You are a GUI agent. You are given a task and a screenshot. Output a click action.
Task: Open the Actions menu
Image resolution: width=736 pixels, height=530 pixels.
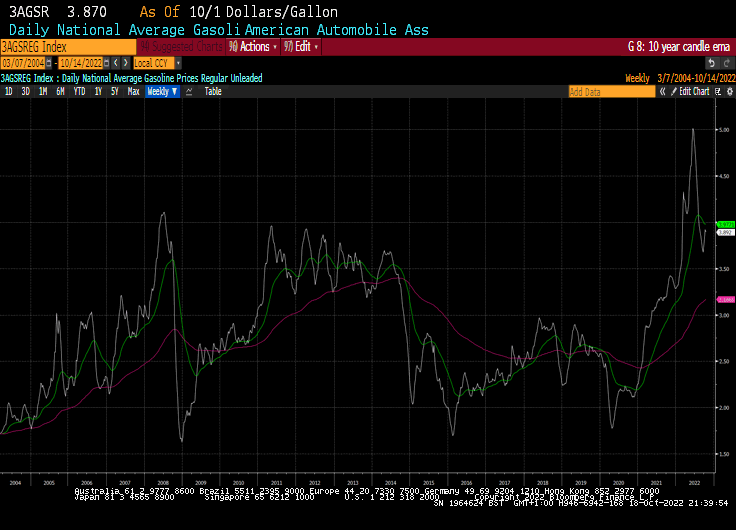(252, 46)
